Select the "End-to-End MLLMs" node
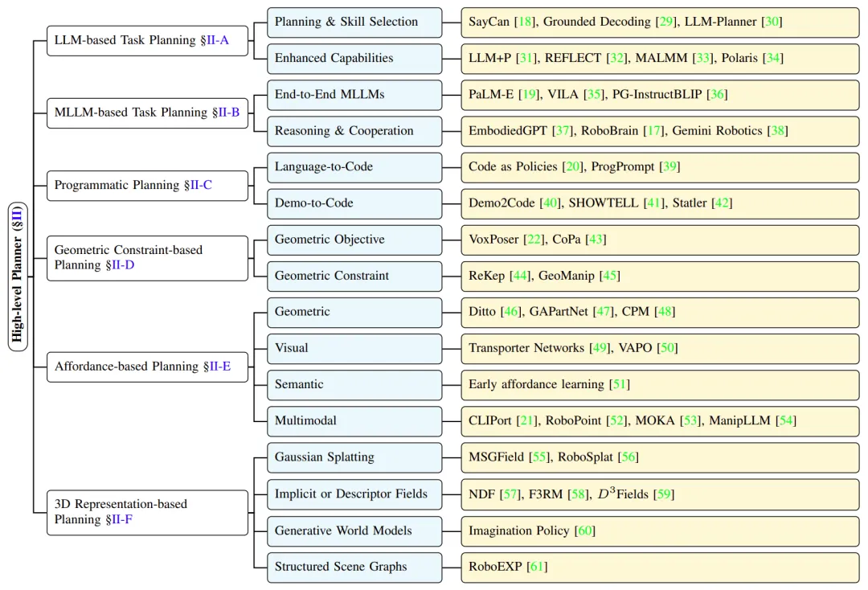 [x=354, y=95]
